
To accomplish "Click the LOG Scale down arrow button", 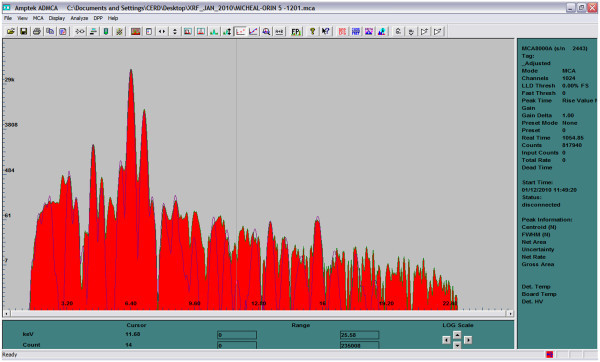I will (x=457, y=345).
